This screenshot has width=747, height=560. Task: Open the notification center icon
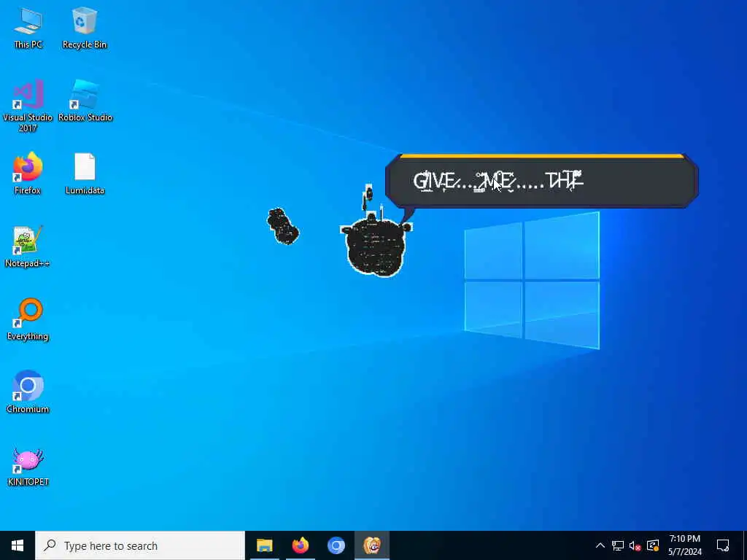(x=723, y=545)
